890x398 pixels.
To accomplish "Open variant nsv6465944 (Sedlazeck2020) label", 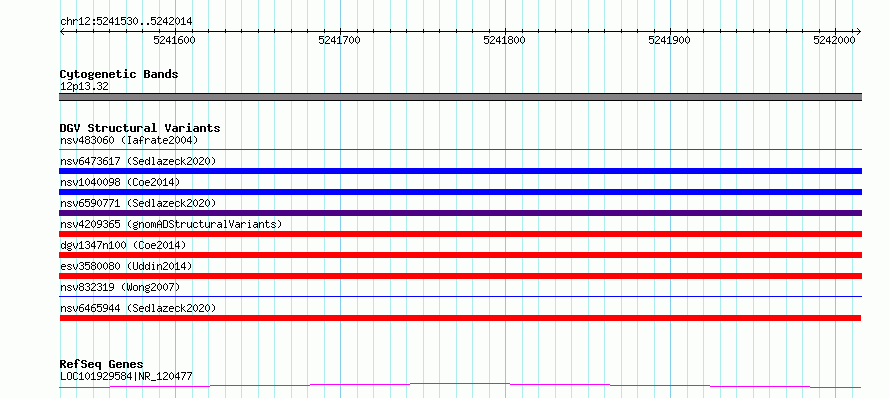I will pos(138,308).
